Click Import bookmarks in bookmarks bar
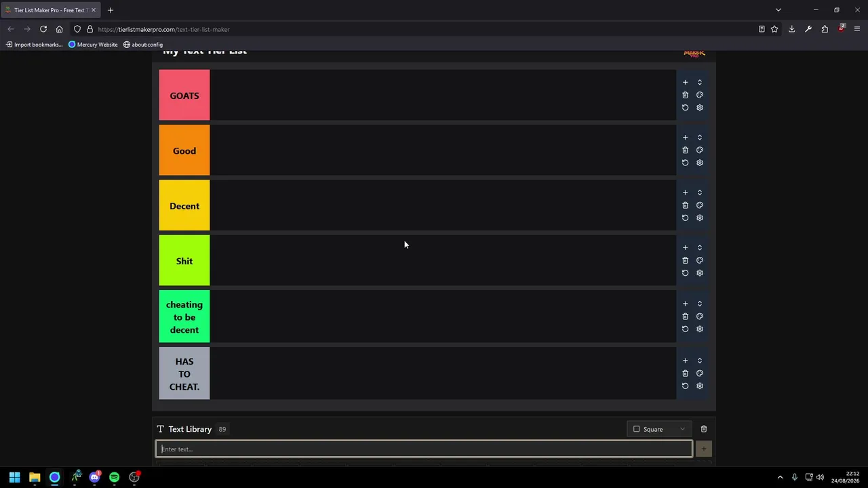Image resolution: width=868 pixels, height=488 pixels. [35, 45]
